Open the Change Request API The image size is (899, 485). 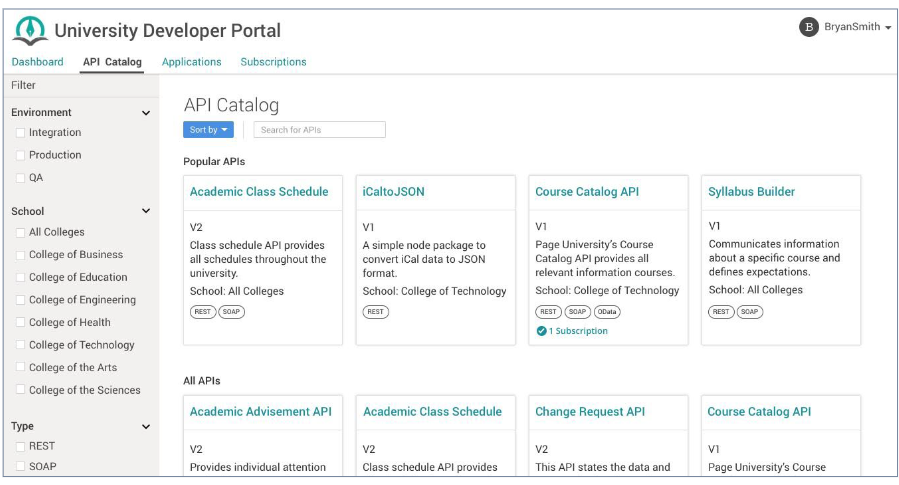(x=590, y=412)
